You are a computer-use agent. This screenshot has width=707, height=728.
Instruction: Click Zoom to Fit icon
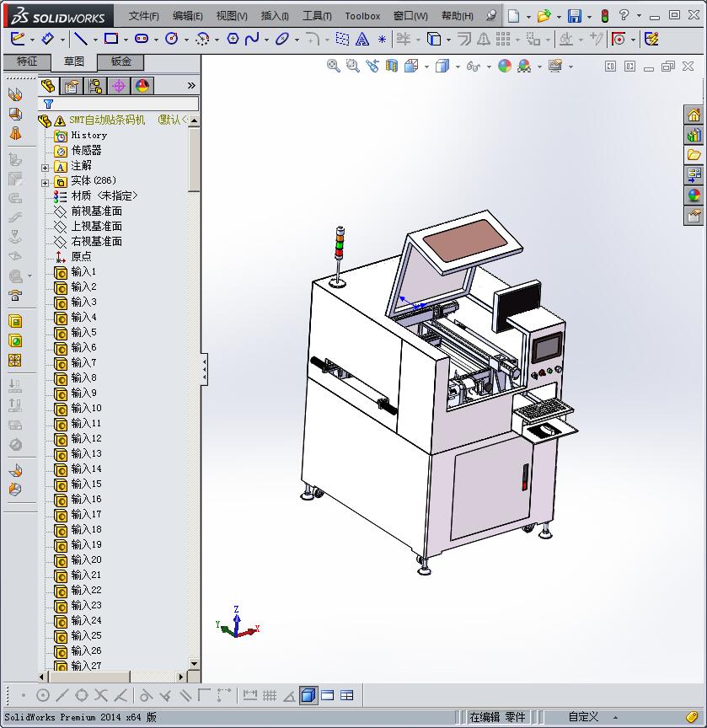[334, 66]
